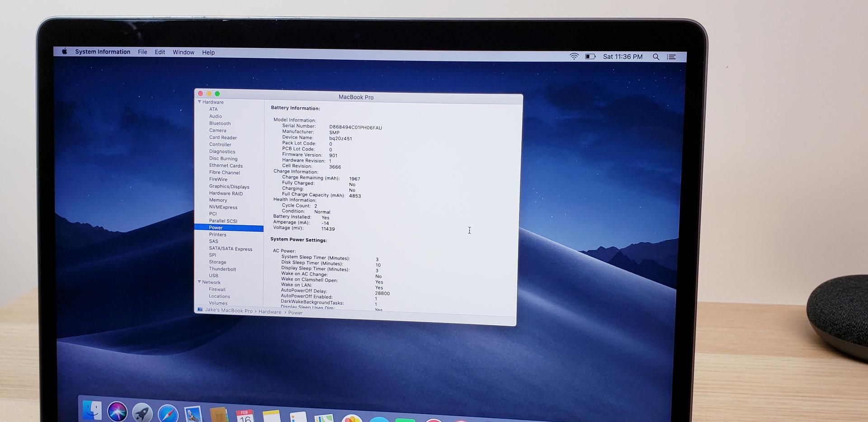Screen dimensions: 868x422
Task: Select Disc Burning in sidebar
Action: point(223,159)
